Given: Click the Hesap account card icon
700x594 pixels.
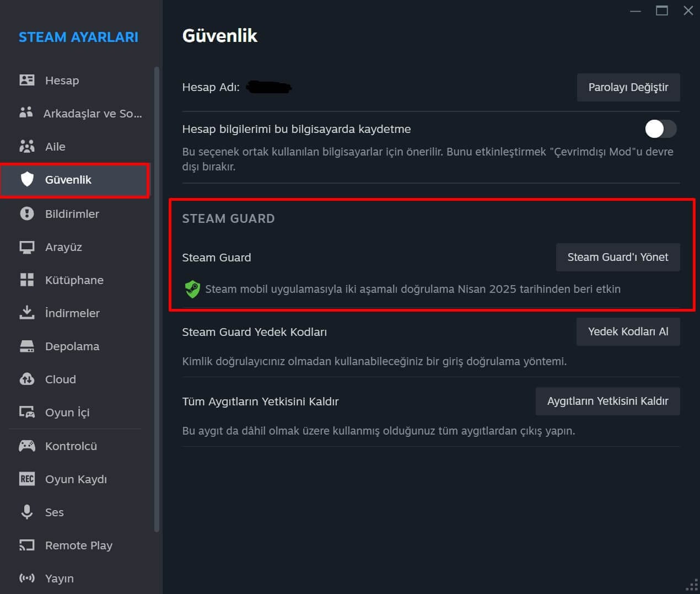Looking at the screenshot, I should (x=26, y=81).
